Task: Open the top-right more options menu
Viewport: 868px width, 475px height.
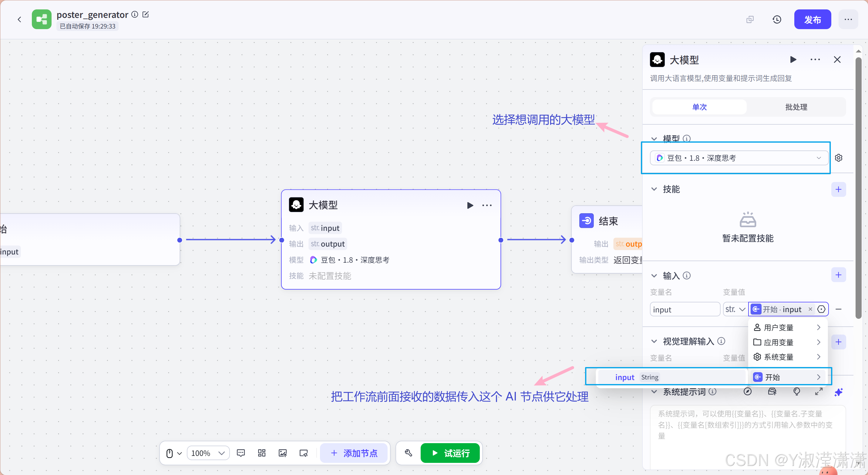Action: [x=848, y=19]
